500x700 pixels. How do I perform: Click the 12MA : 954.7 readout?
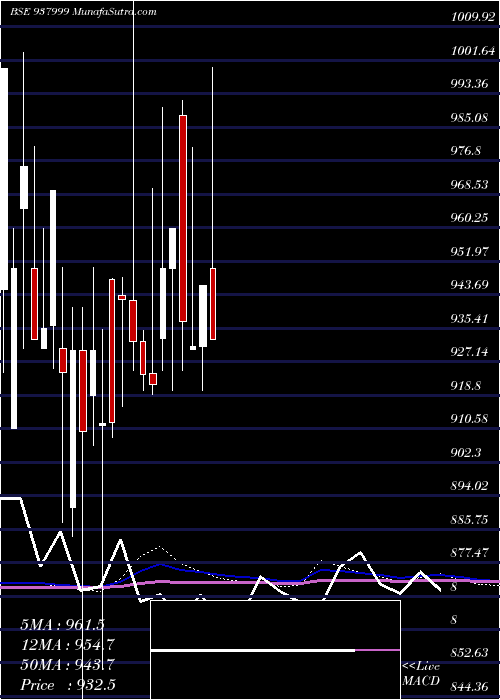pyautogui.click(x=68, y=645)
